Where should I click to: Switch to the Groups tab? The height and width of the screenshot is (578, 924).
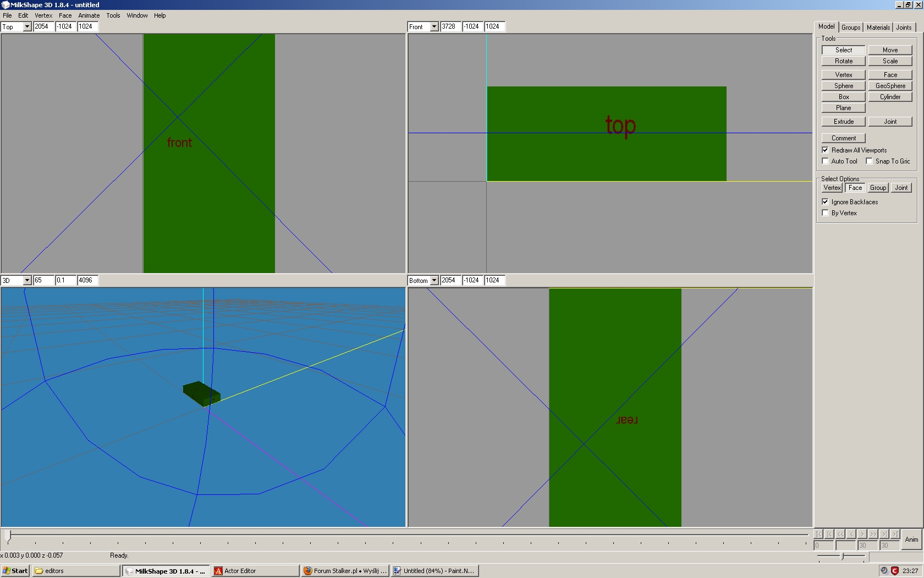pyautogui.click(x=851, y=28)
